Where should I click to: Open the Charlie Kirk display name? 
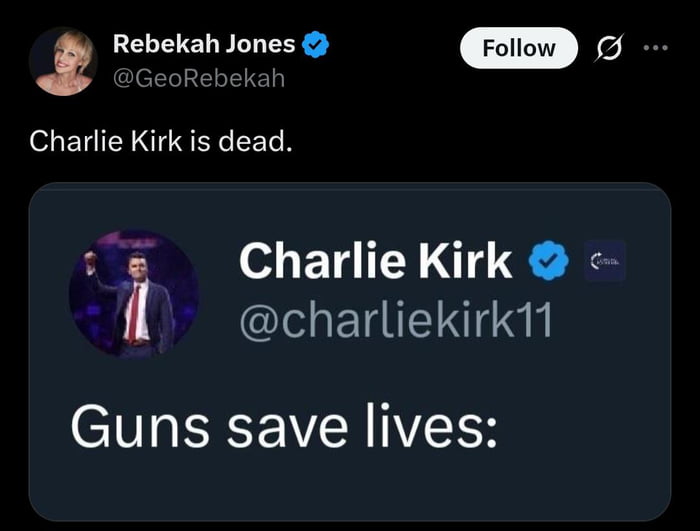375,262
